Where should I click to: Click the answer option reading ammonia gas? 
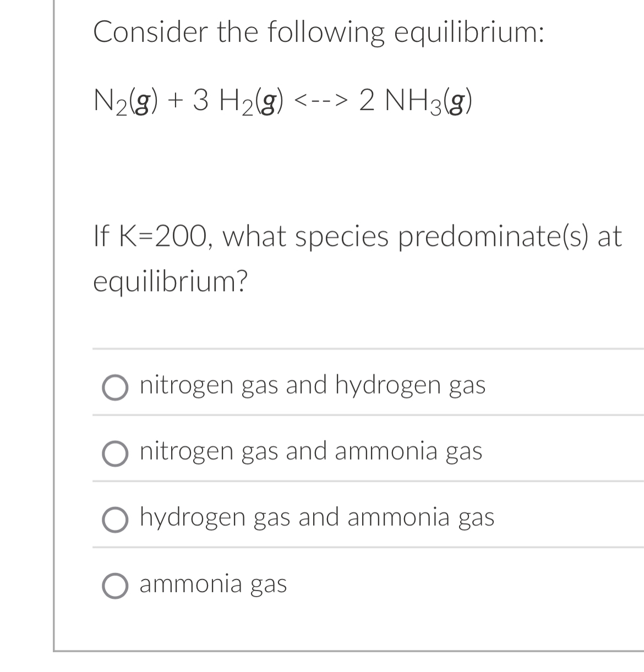click(212, 584)
